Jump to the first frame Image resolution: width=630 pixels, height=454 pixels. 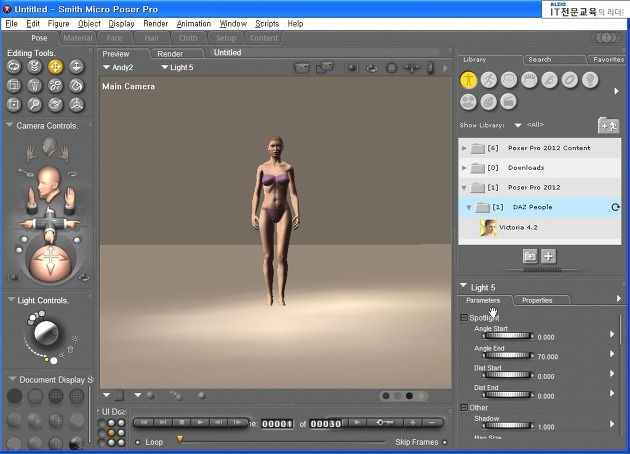pos(144,422)
